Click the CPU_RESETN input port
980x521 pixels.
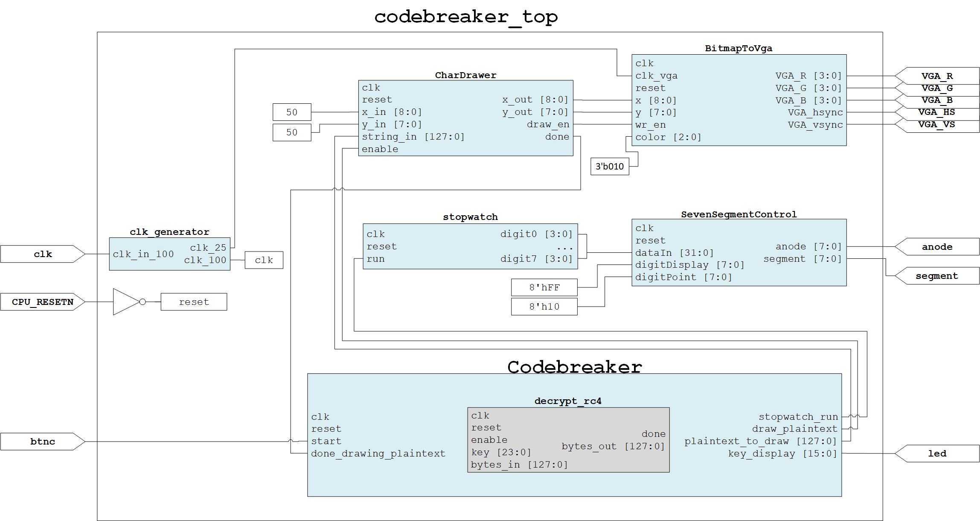(x=43, y=302)
